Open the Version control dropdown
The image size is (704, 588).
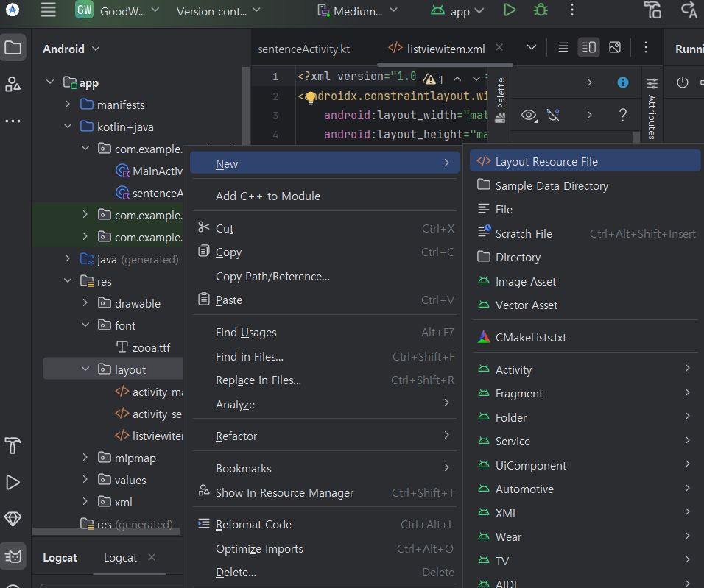[x=218, y=11]
